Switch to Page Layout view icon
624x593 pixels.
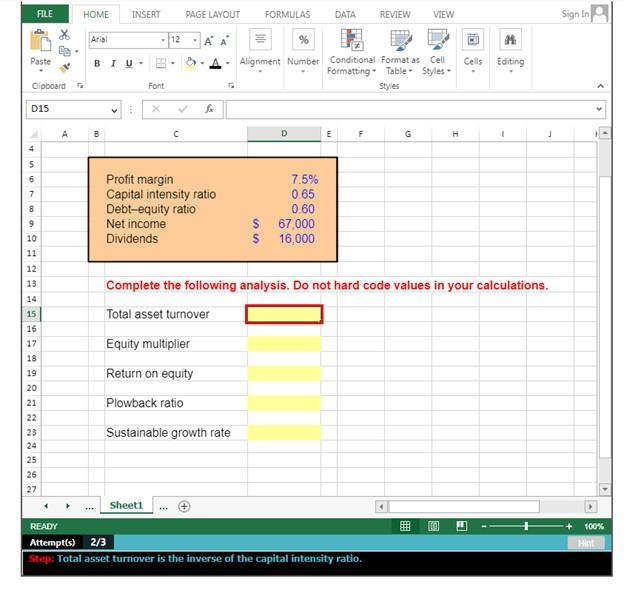click(433, 527)
